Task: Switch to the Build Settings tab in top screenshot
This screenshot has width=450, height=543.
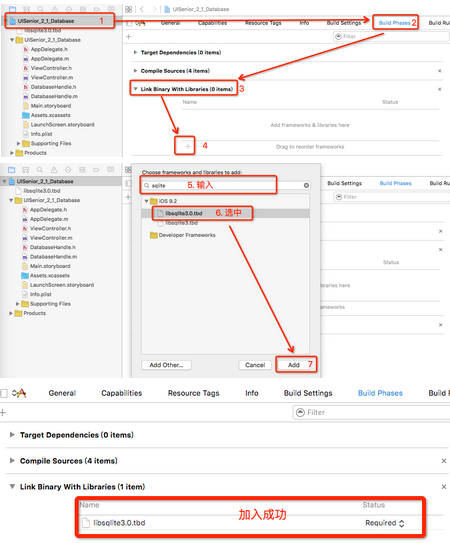Action: click(x=344, y=23)
